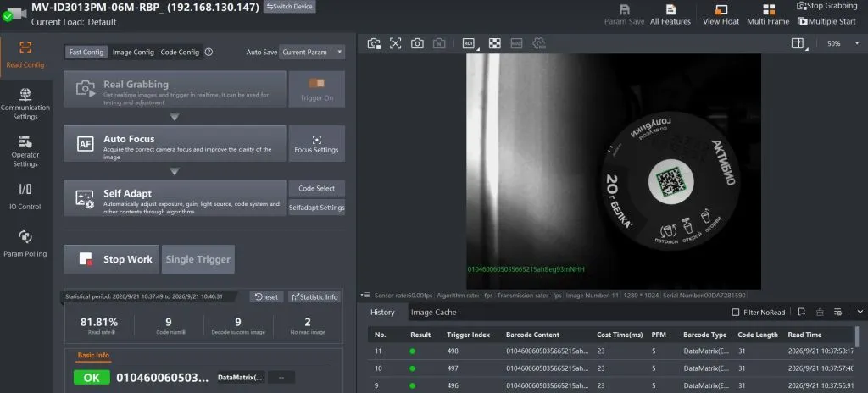Click the Barcode Content column header

(x=532, y=335)
